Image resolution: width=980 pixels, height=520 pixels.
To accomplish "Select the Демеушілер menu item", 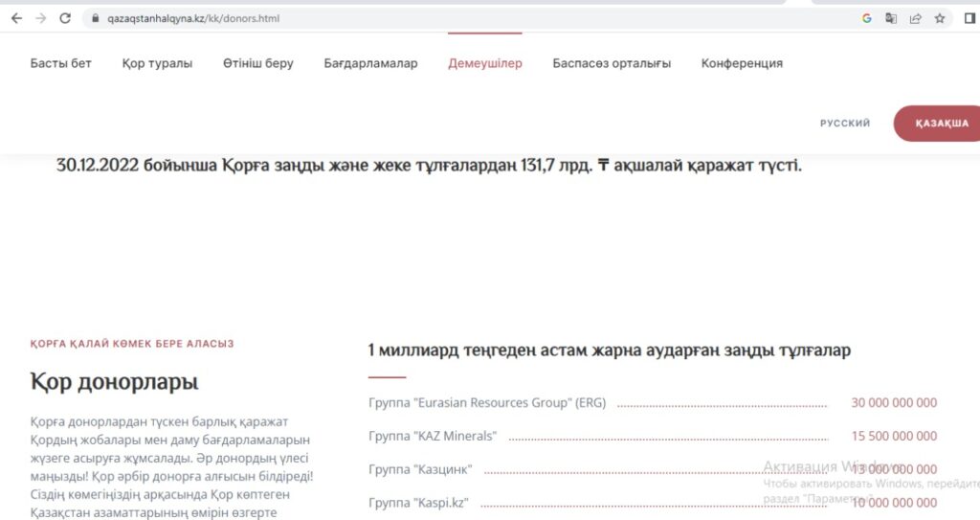I will click(485, 63).
